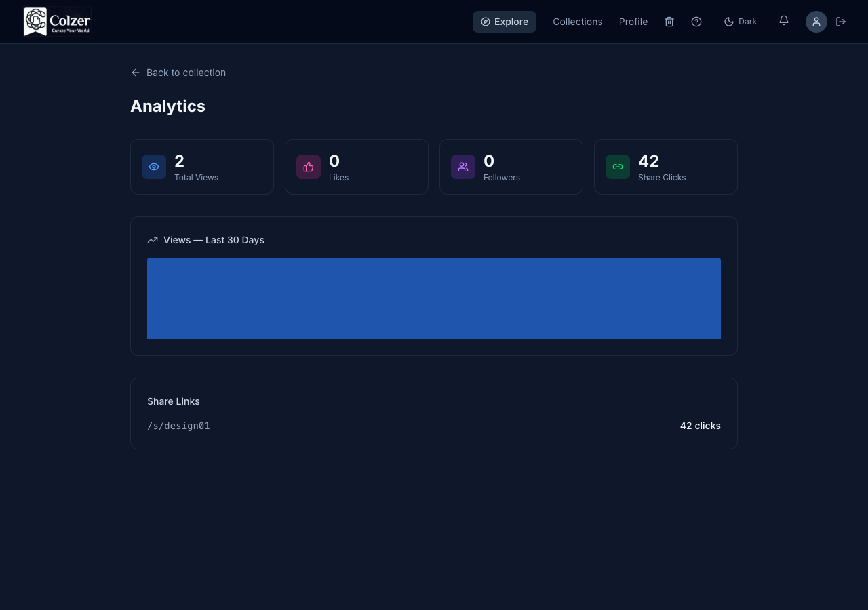
Task: Open notifications via the bell icon
Action: 783,21
